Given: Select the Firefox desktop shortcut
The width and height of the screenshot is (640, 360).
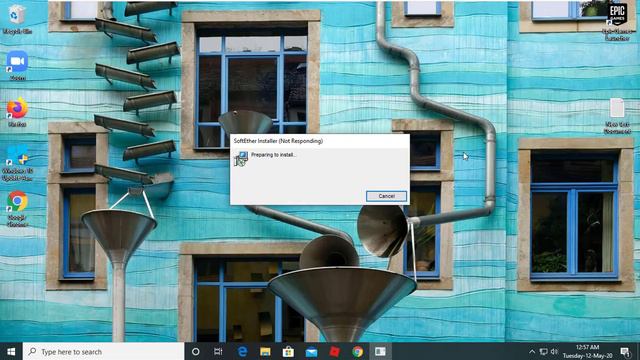Looking at the screenshot, I should (17, 112).
